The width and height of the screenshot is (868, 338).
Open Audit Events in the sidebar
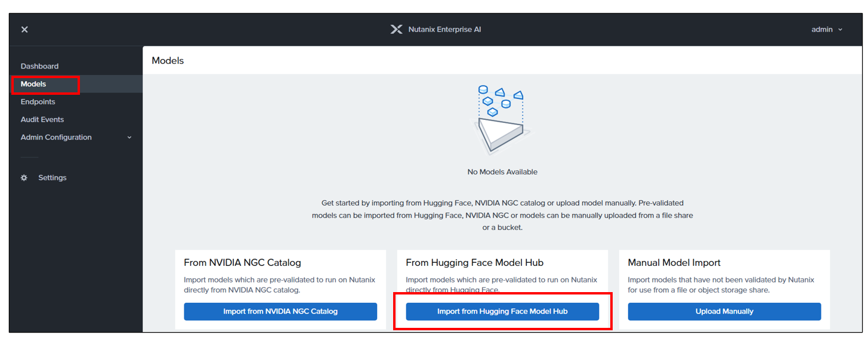42,119
